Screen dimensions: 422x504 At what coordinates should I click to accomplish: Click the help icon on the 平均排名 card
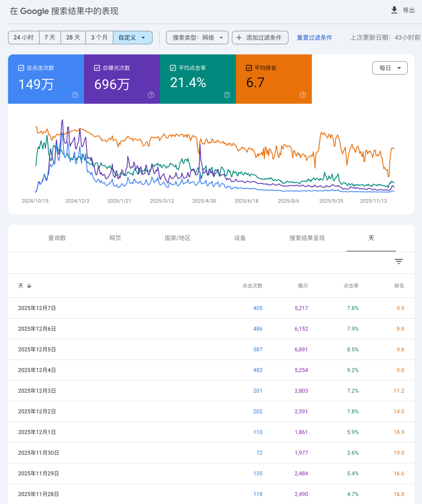[x=303, y=95]
